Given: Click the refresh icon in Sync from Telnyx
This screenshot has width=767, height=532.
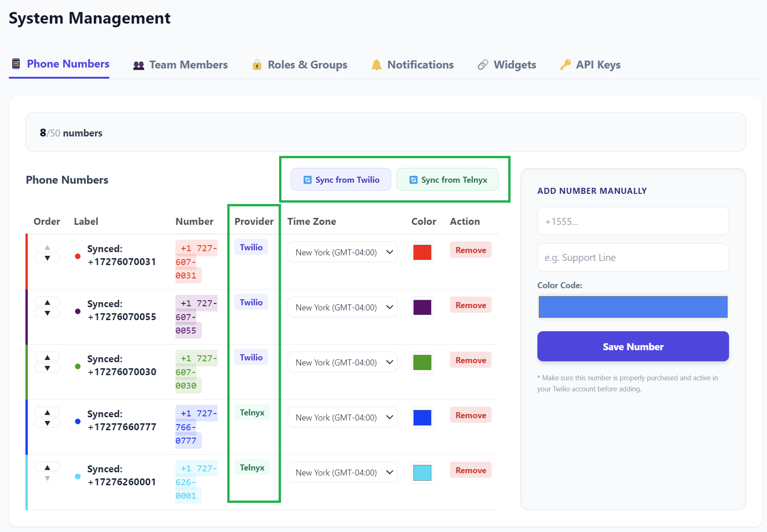Looking at the screenshot, I should point(413,180).
